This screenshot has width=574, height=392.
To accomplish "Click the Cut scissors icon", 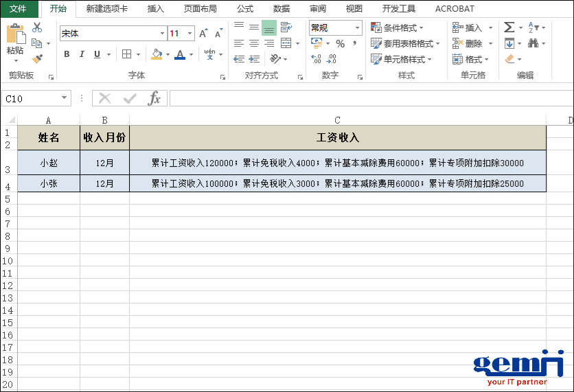I will (x=37, y=27).
